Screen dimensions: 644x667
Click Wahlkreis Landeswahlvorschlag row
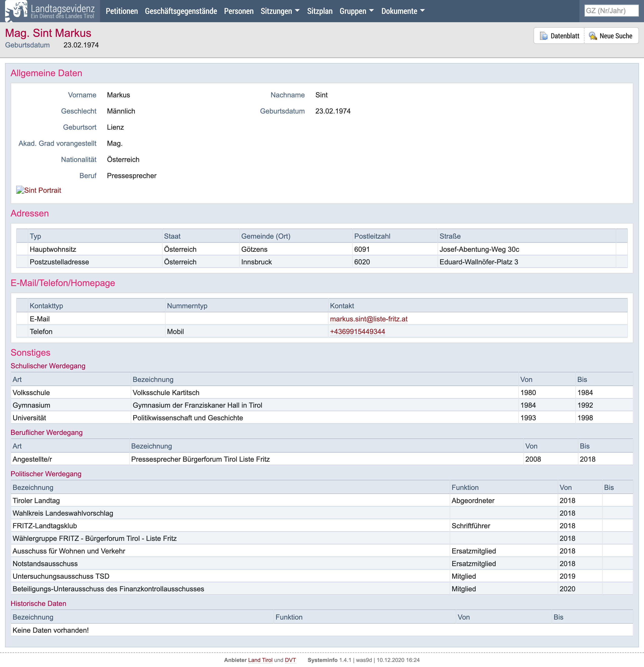click(322, 513)
